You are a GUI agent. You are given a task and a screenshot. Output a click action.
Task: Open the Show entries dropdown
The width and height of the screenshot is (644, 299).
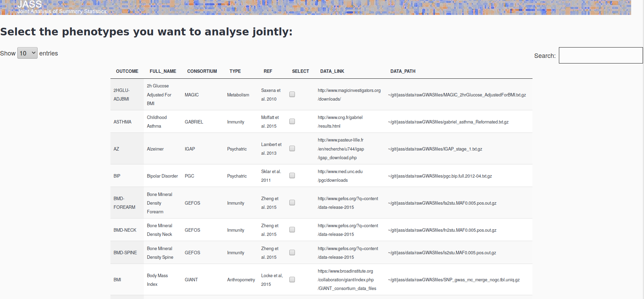[x=27, y=53]
